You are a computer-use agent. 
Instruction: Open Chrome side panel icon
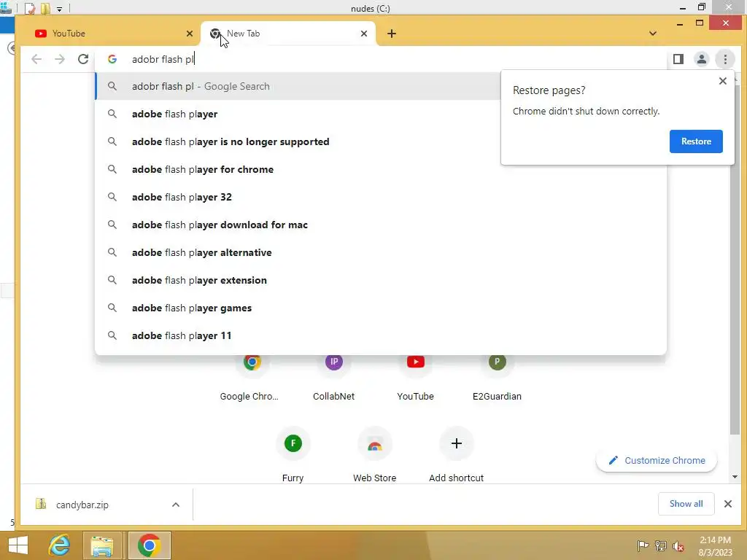678,59
